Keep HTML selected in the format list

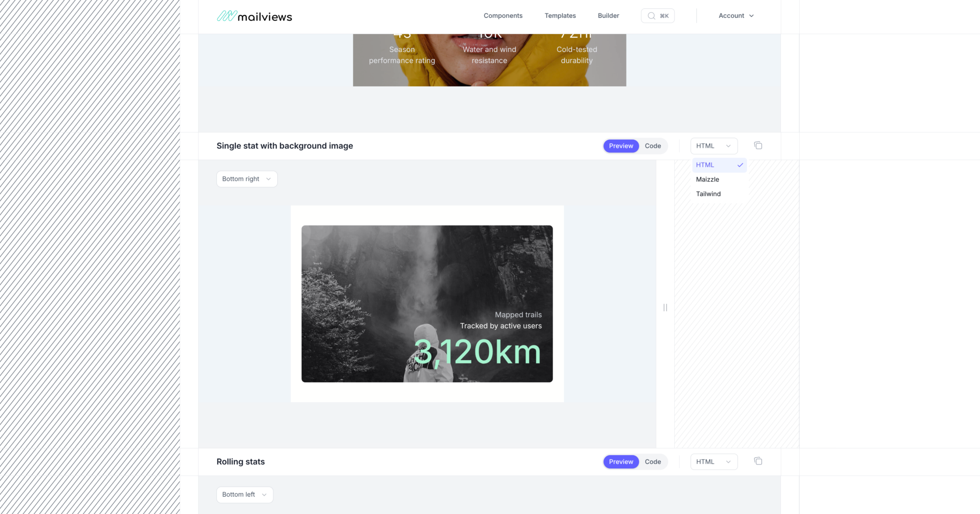coord(705,165)
